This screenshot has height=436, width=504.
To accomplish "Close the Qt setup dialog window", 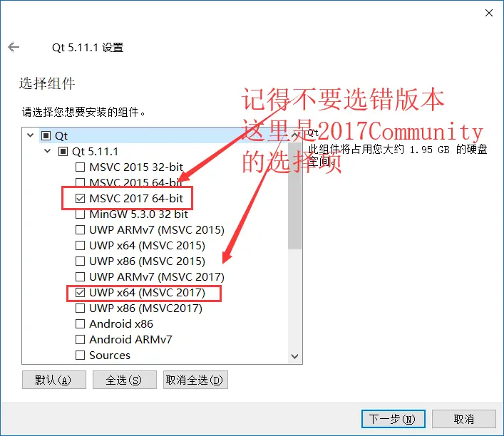I will click(x=489, y=13).
